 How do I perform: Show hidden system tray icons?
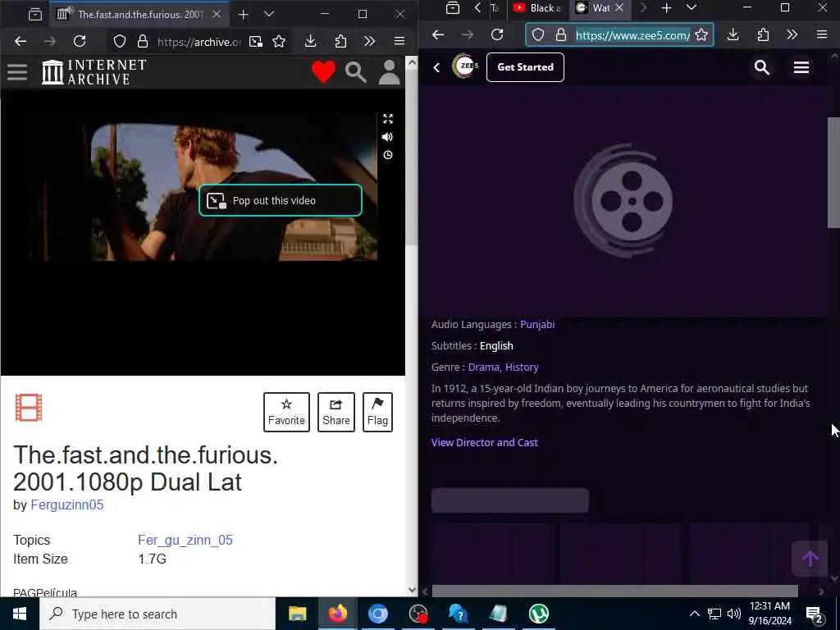(694, 614)
